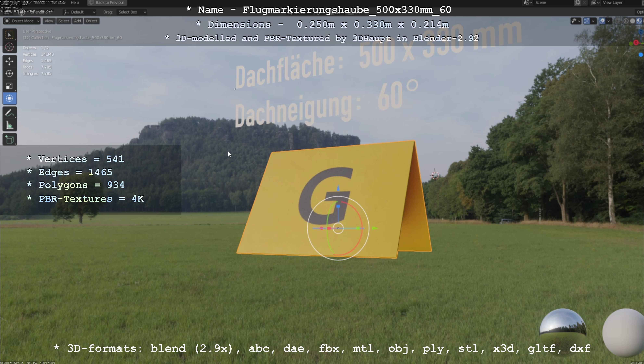Open the viewport Add menu

77,21
